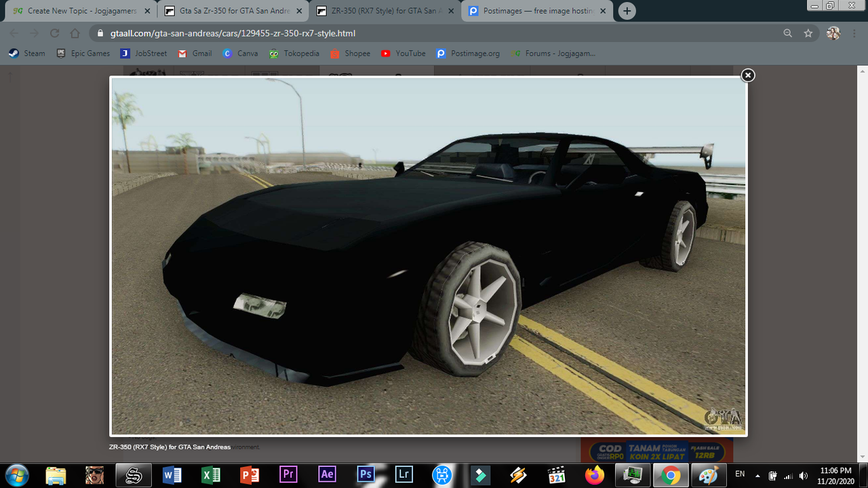Bookmark this page with the star
This screenshot has height=488, width=868.
pos(808,33)
